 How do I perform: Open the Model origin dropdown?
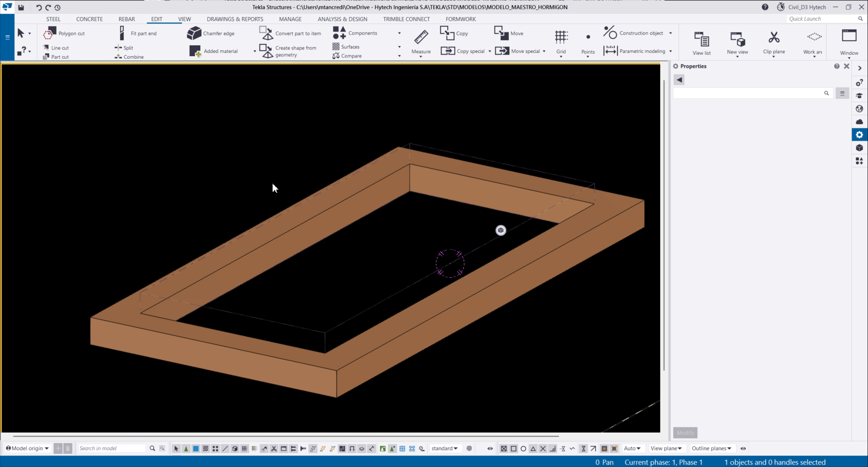pyautogui.click(x=27, y=448)
